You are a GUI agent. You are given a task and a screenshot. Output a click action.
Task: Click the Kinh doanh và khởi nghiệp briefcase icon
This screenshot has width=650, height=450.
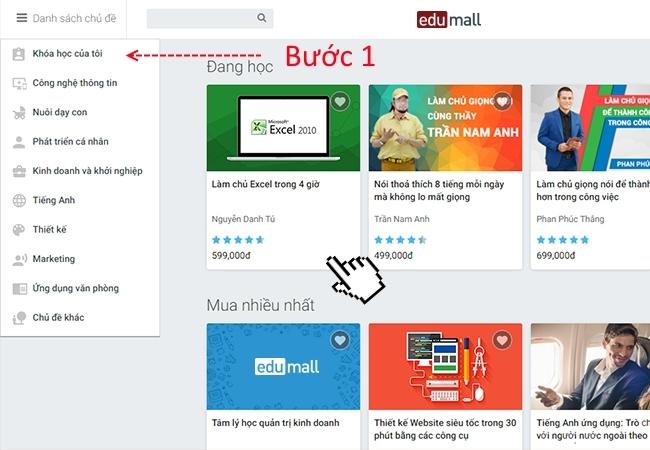tap(19, 171)
